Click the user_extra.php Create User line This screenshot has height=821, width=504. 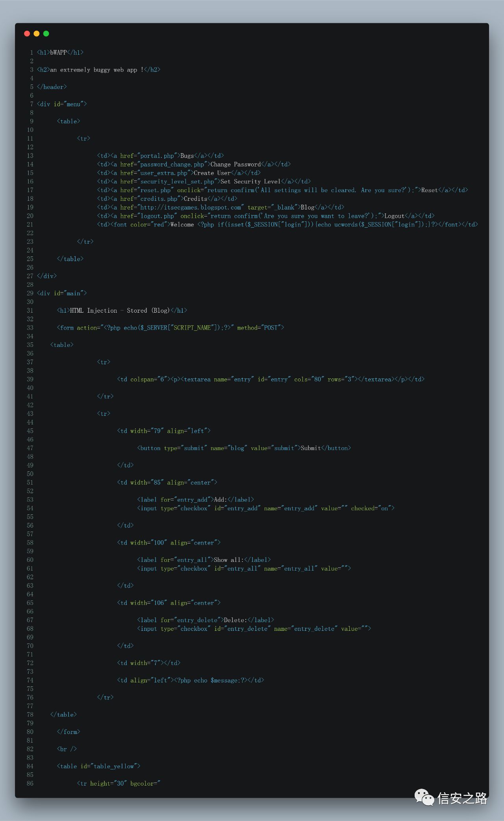point(179,173)
